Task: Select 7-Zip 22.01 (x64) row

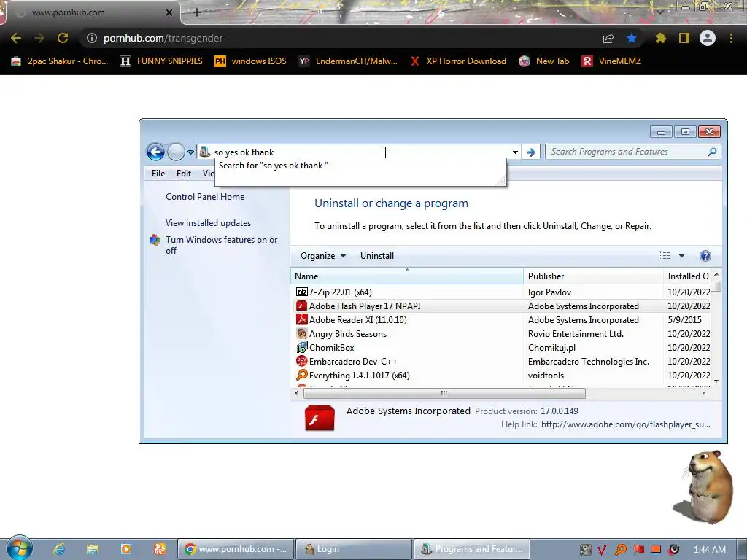Action: click(x=501, y=292)
